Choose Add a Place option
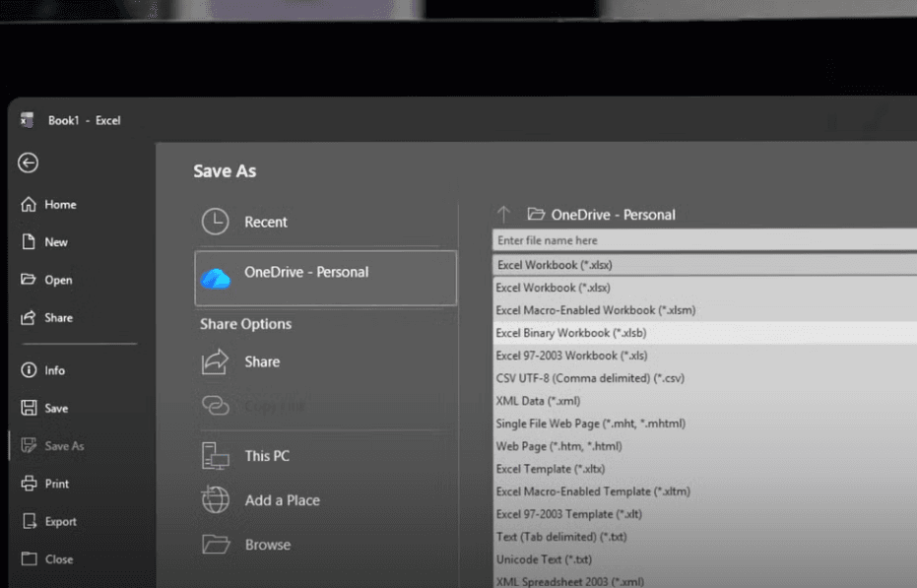Viewport: 917px width, 588px height. tap(326, 500)
